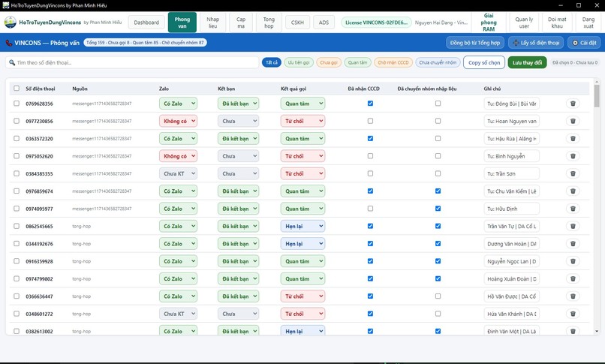This screenshot has height=364, width=605.
Task: Open Zalo dropdown for 0977230856
Action: click(178, 121)
